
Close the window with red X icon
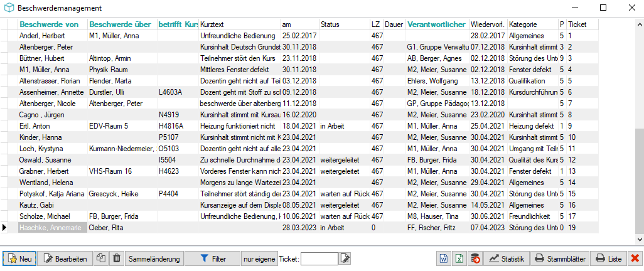coord(635,258)
